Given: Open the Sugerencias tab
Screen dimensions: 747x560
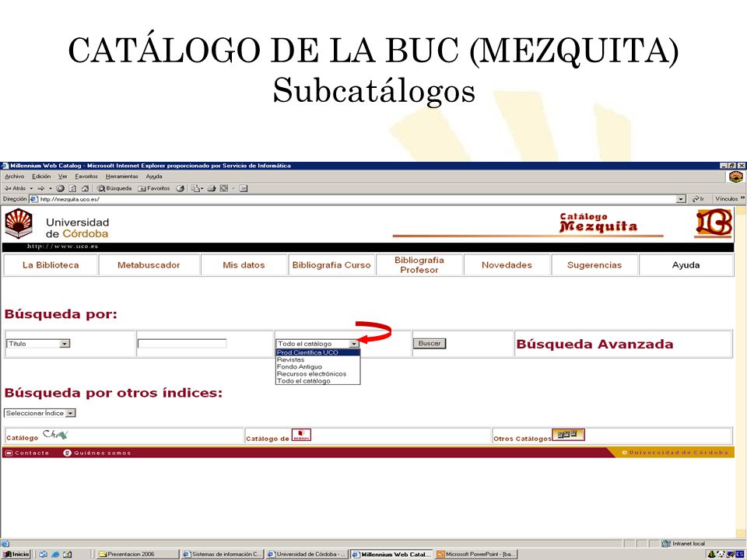Looking at the screenshot, I should [594, 265].
